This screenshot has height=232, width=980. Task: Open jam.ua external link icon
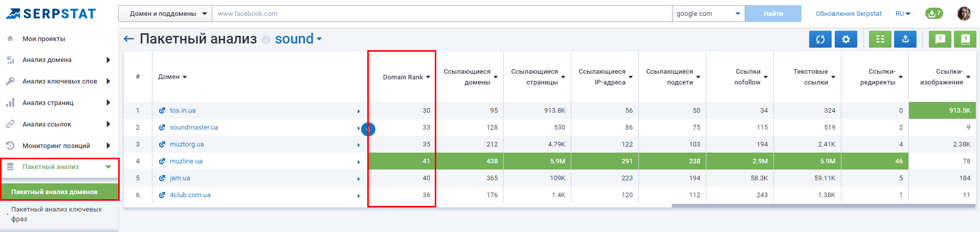162,178
